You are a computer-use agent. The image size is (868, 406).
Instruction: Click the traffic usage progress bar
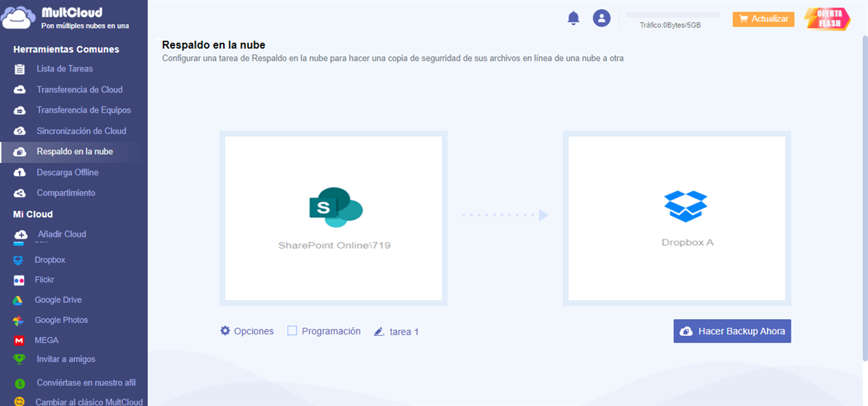tap(673, 15)
